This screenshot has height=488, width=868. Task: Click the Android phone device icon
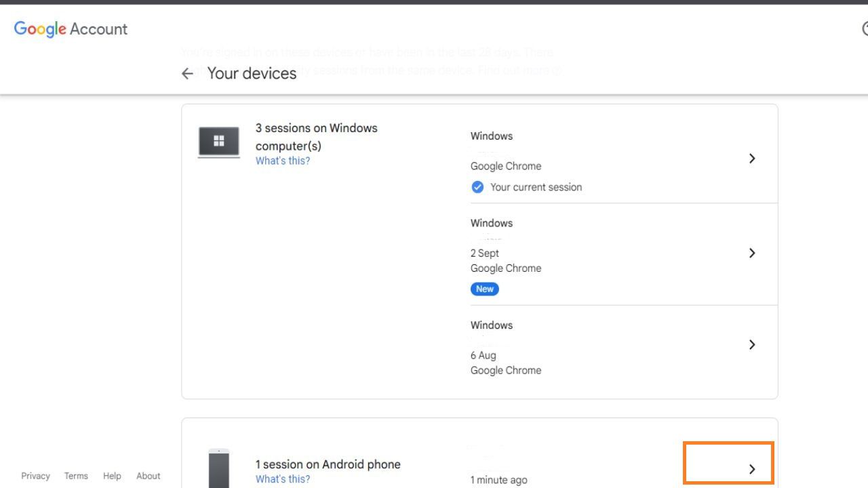point(219,468)
